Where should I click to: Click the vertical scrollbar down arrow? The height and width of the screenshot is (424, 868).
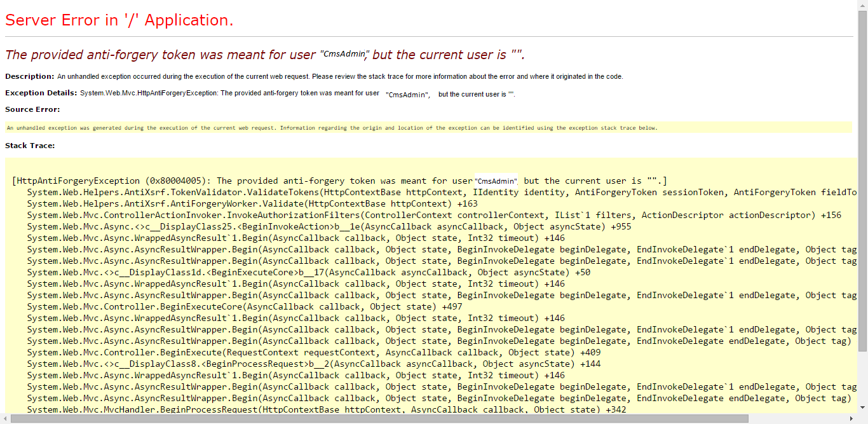[x=862, y=408]
